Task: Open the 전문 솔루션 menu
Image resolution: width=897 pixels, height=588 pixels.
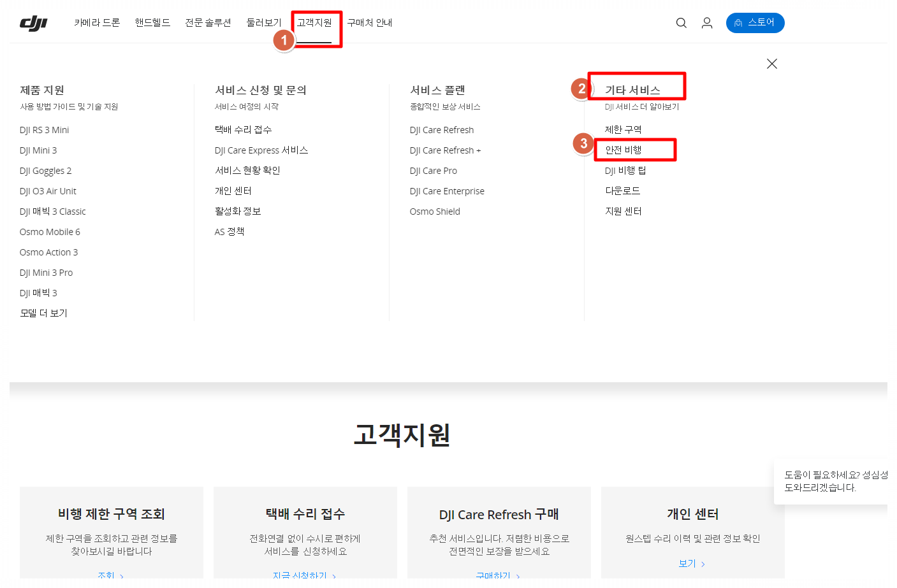Action: [x=208, y=23]
